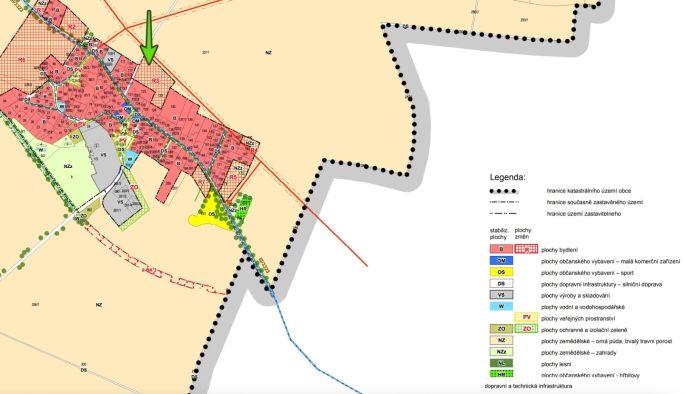Image resolution: width=686 pixels, height=394 pixels.
Task: Click the dark green 'NL' legend swatch
Action: click(x=501, y=363)
